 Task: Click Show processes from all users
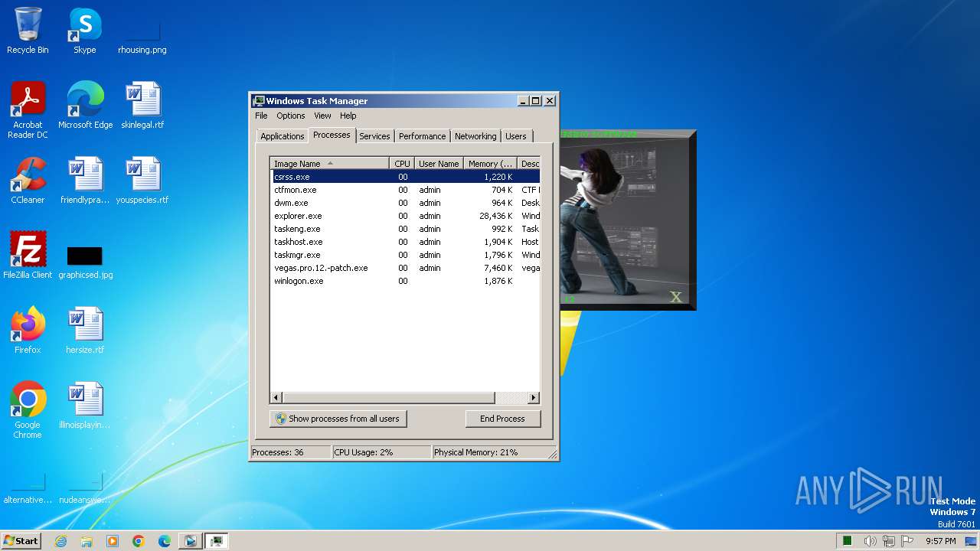tap(338, 419)
